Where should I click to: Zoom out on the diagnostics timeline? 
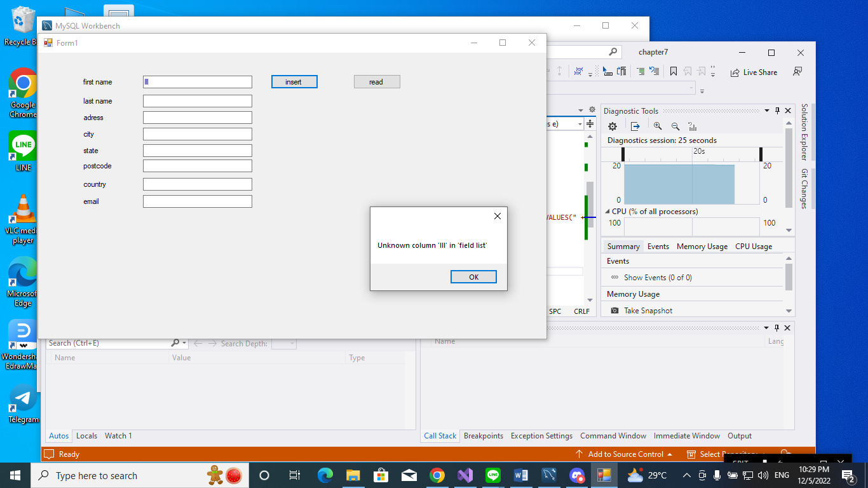tap(675, 126)
